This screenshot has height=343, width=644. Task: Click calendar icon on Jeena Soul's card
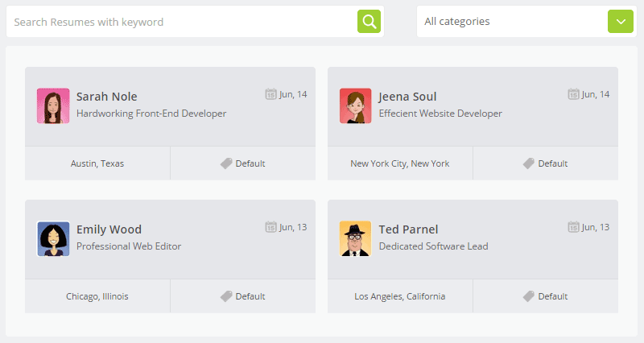click(x=573, y=94)
